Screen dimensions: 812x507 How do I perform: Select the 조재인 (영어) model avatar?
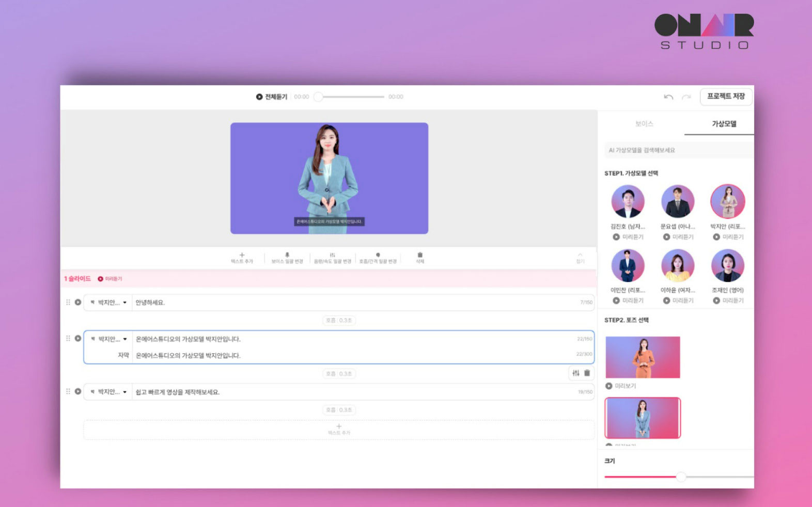click(727, 265)
